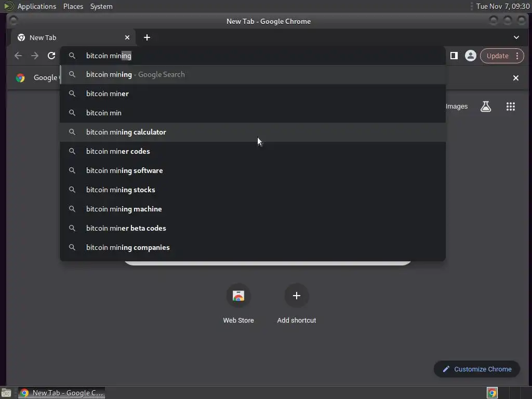Select suggestion 'bitcoin mining - Google Search'
This screenshot has height=399, width=532.
(252, 75)
